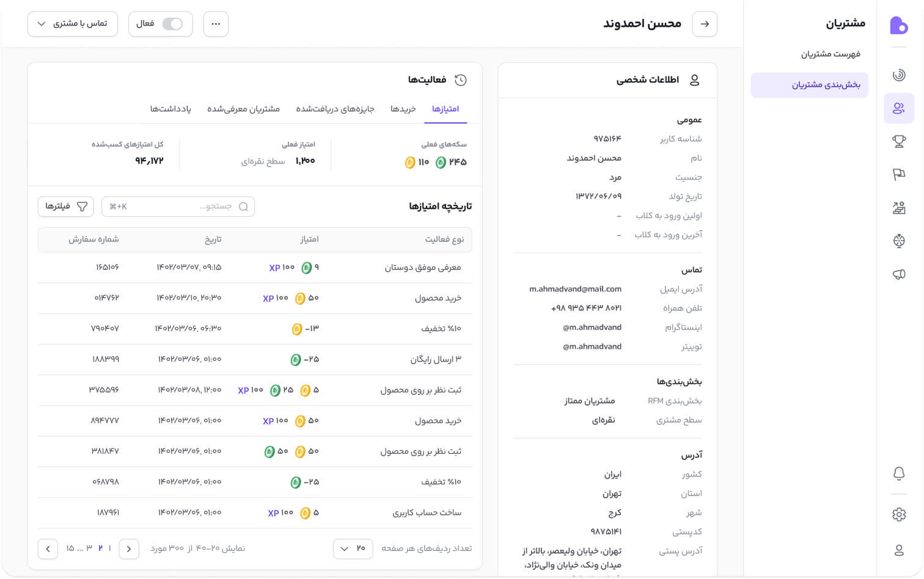Click order number ۳۷۵۵۹۶
Viewport: 924px width, 579px height.
[x=104, y=390]
